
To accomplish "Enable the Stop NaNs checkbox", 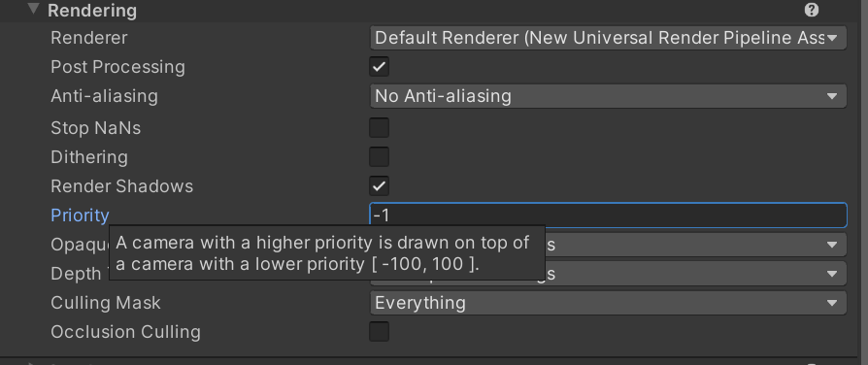I will (380, 128).
